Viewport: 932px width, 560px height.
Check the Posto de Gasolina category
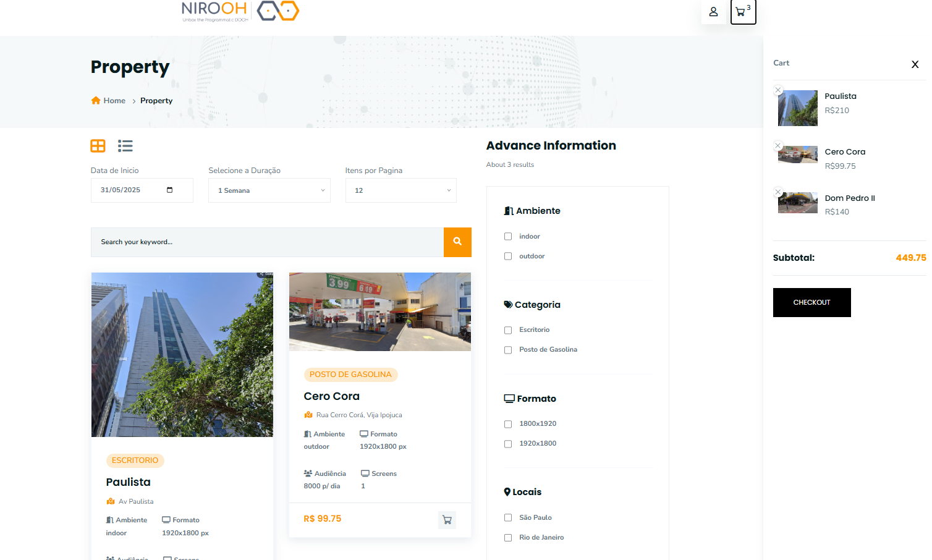click(508, 350)
